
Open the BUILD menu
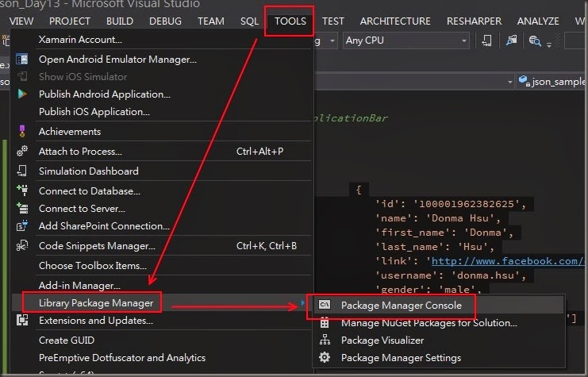(120, 21)
